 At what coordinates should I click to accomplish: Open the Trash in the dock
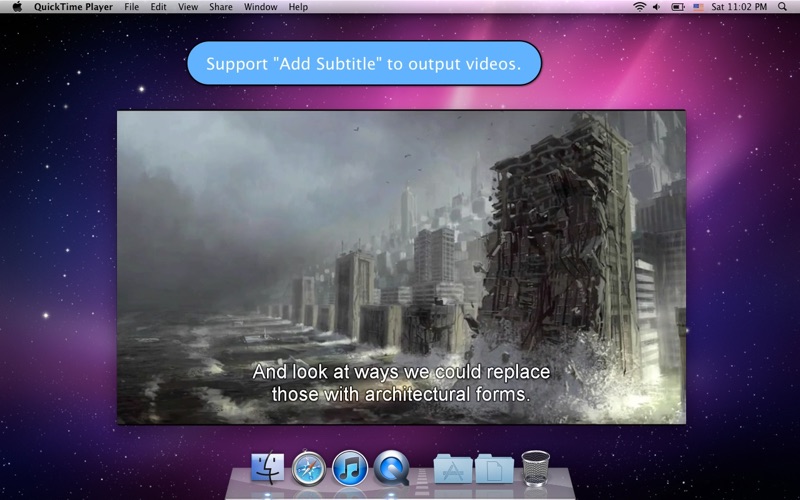(x=536, y=468)
